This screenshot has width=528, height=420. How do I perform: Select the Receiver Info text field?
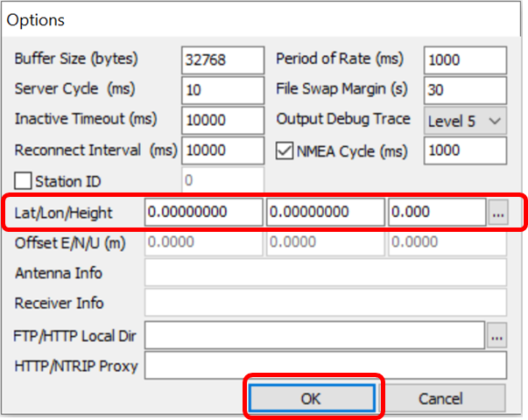point(325,303)
